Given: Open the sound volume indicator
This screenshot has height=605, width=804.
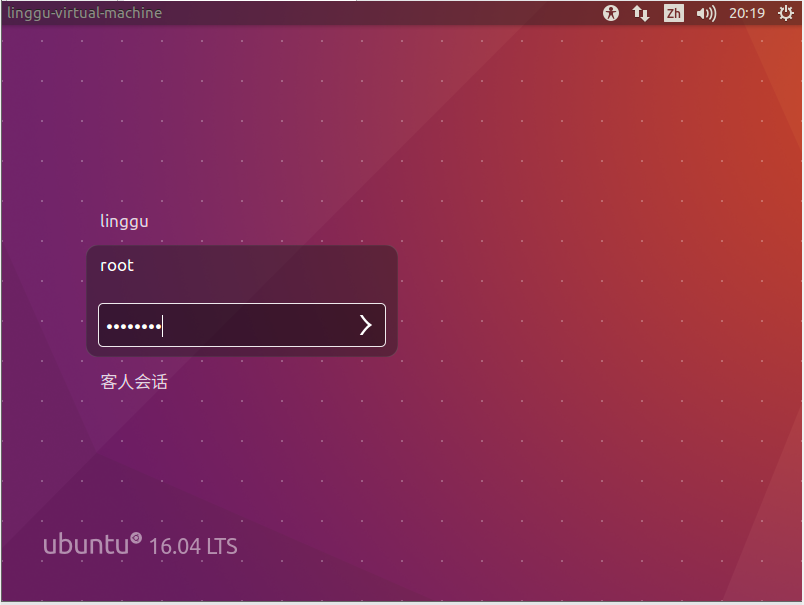Looking at the screenshot, I should (706, 13).
